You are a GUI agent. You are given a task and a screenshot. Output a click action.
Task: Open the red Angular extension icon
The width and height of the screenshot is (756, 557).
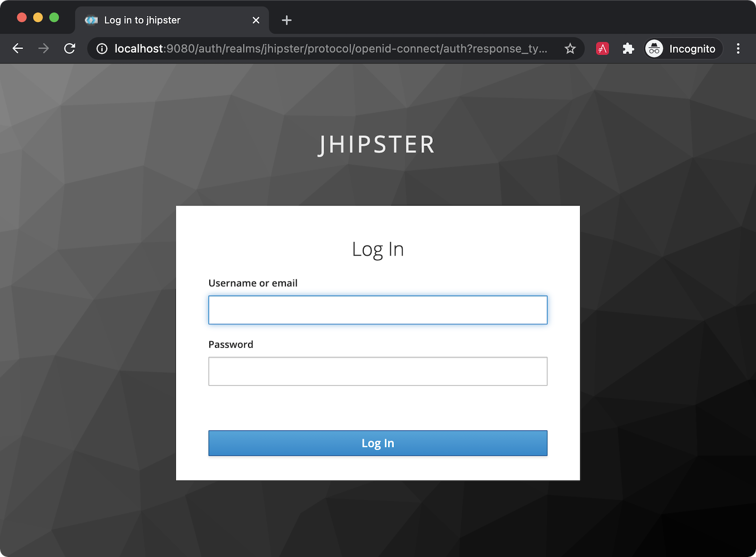tap(602, 49)
